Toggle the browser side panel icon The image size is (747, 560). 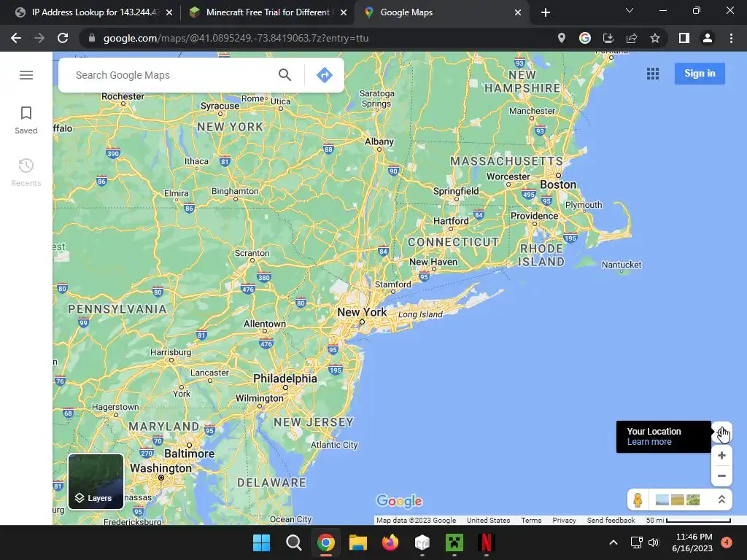pos(684,38)
